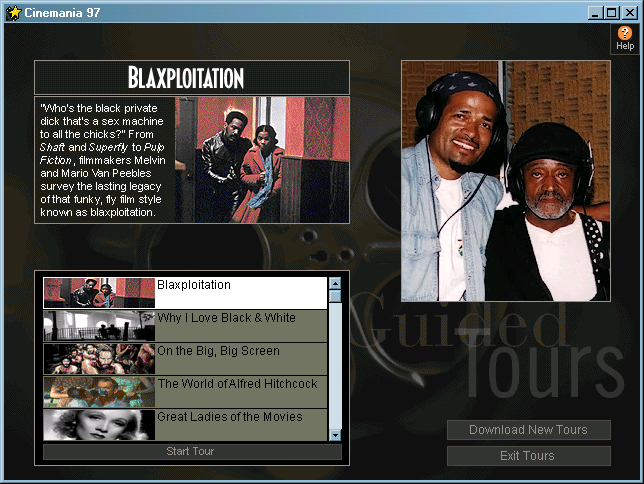
Task: Minimize the Cinemania 97 window
Action: (x=595, y=13)
